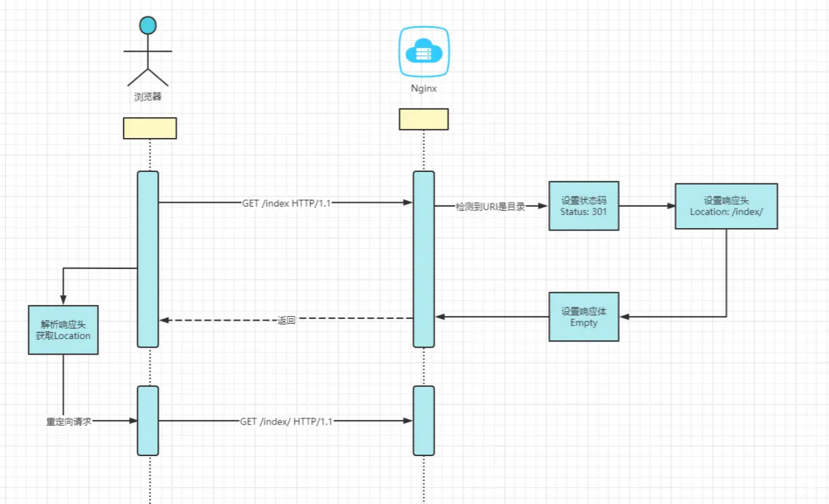Select Nginx's tall upper activation bar
Viewport: 829px width, 504px height.
[423, 258]
